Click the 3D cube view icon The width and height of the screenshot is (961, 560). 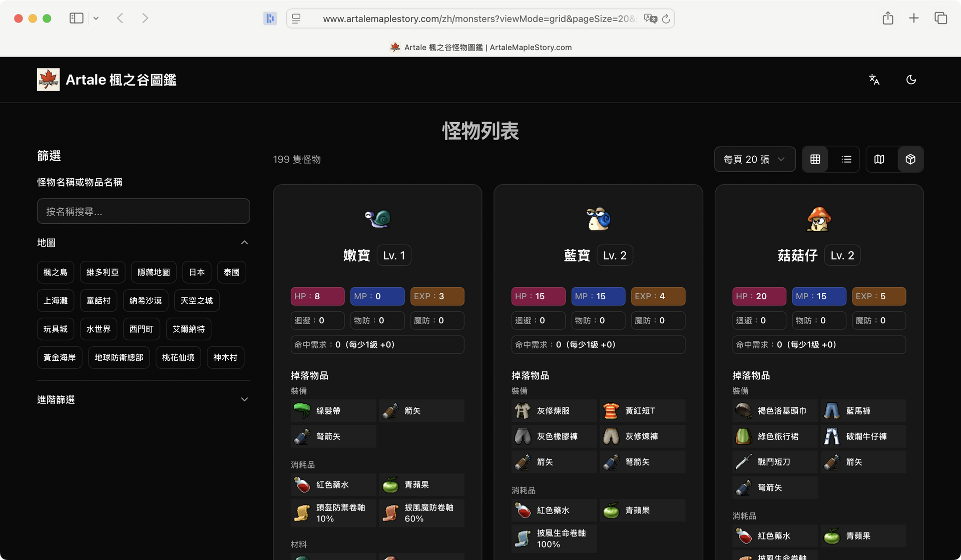910,159
